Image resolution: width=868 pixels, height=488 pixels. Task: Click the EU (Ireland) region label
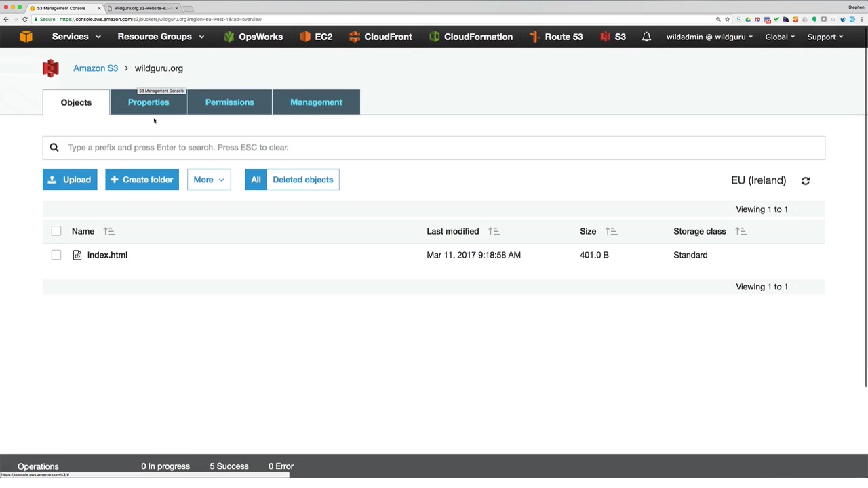pyautogui.click(x=758, y=180)
